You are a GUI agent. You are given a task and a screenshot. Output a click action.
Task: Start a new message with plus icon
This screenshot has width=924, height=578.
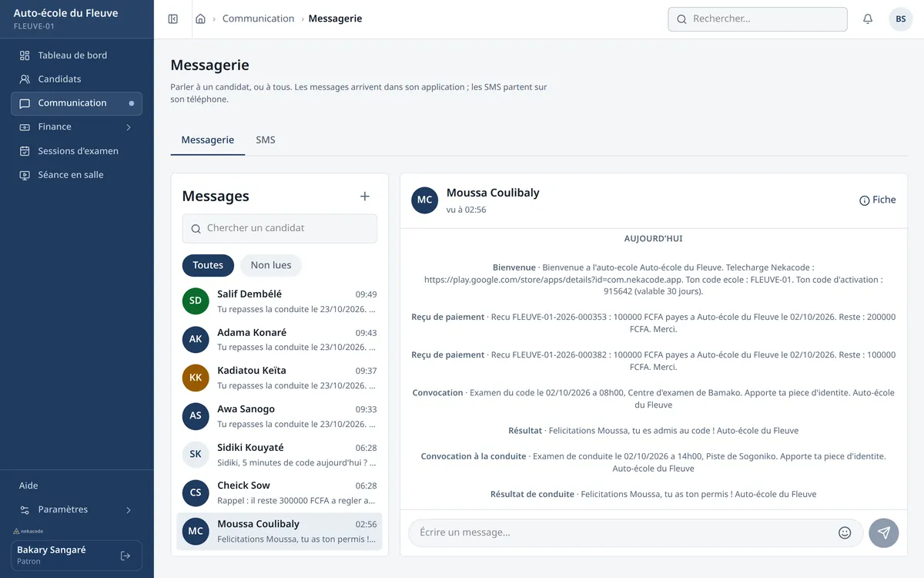(365, 197)
